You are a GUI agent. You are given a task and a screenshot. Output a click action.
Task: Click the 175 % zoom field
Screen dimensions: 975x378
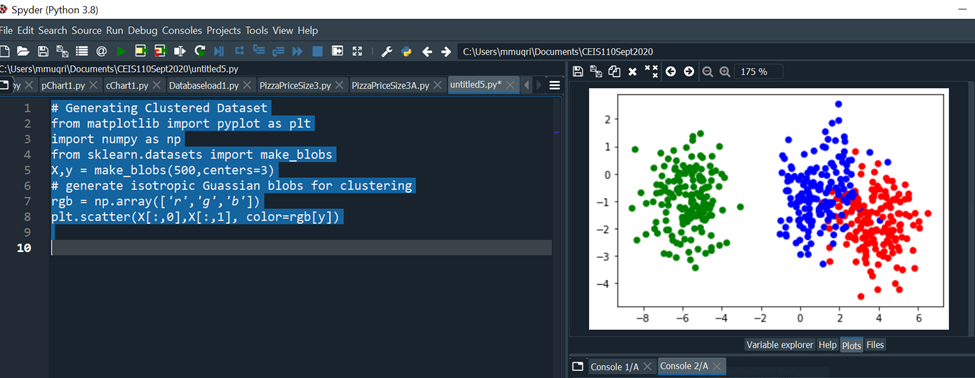[759, 71]
